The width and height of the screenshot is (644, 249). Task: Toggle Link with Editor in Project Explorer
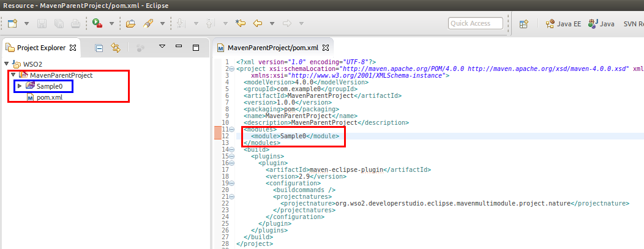click(116, 47)
